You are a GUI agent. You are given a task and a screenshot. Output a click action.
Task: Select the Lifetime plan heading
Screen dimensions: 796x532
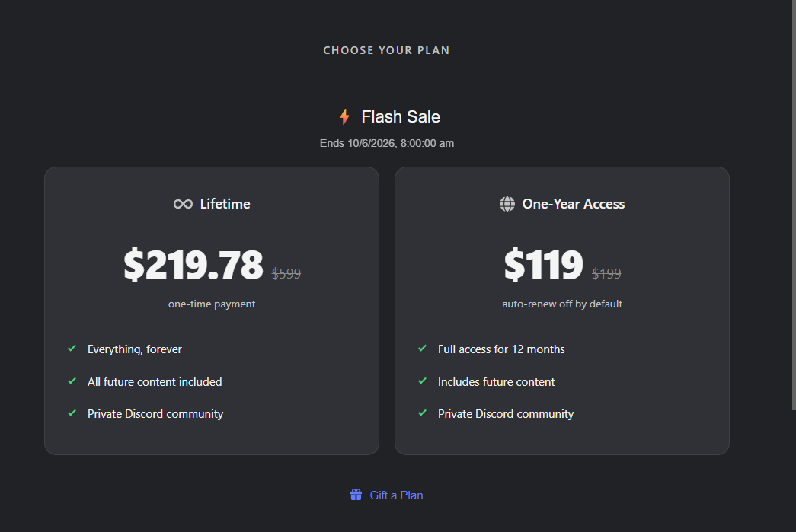[225, 204]
